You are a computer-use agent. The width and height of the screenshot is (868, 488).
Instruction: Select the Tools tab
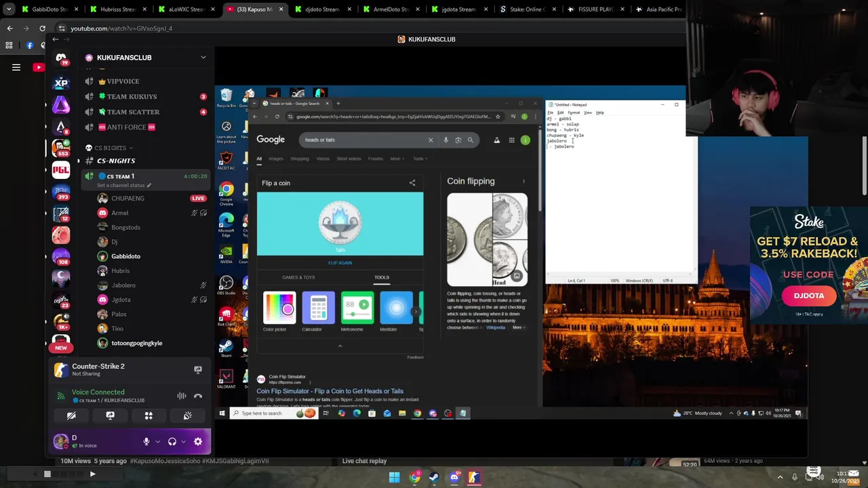[x=381, y=277]
